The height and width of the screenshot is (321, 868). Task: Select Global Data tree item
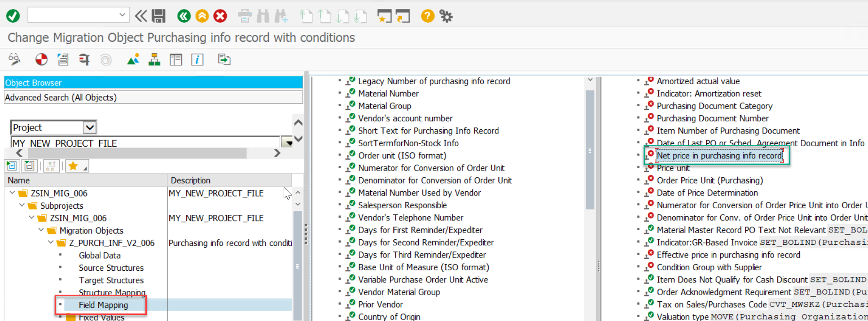pos(100,255)
